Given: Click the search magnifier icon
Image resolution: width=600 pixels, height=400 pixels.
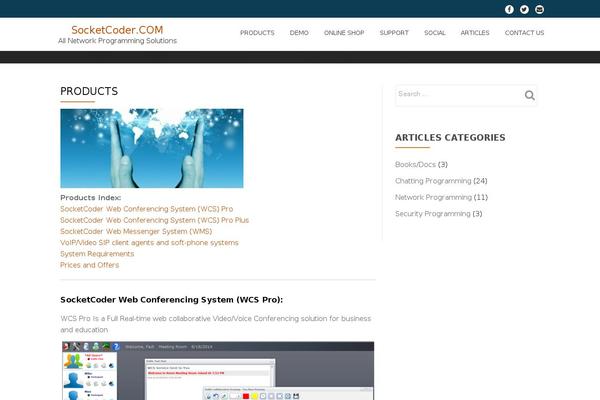Looking at the screenshot, I should pyautogui.click(x=530, y=95).
